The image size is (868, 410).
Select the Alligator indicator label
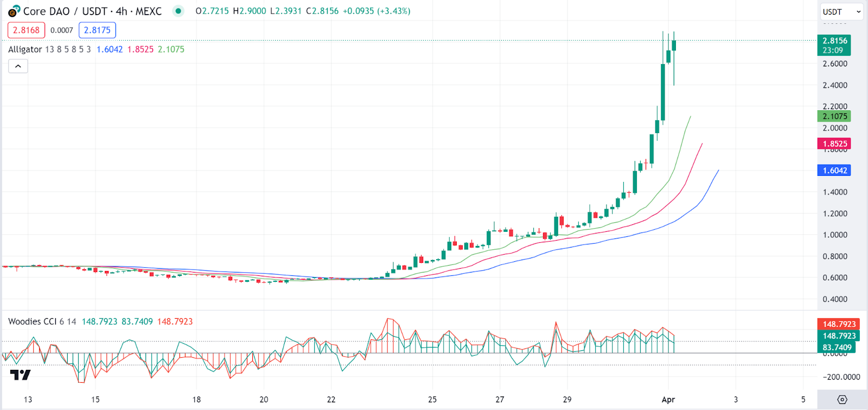point(25,49)
